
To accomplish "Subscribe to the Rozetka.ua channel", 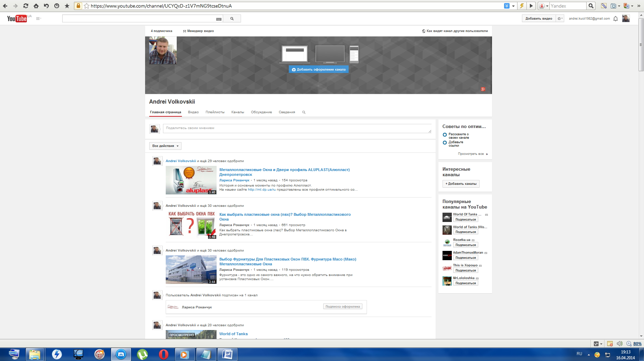I will (x=466, y=245).
